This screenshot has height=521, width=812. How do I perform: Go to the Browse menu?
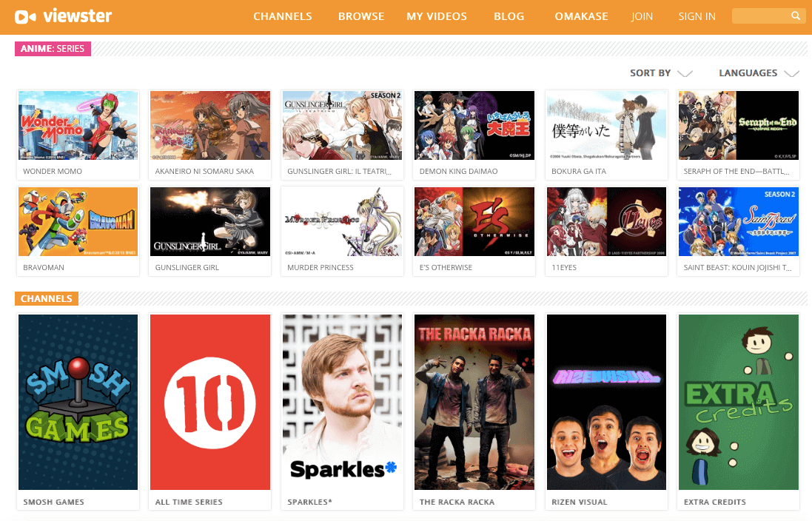(361, 16)
